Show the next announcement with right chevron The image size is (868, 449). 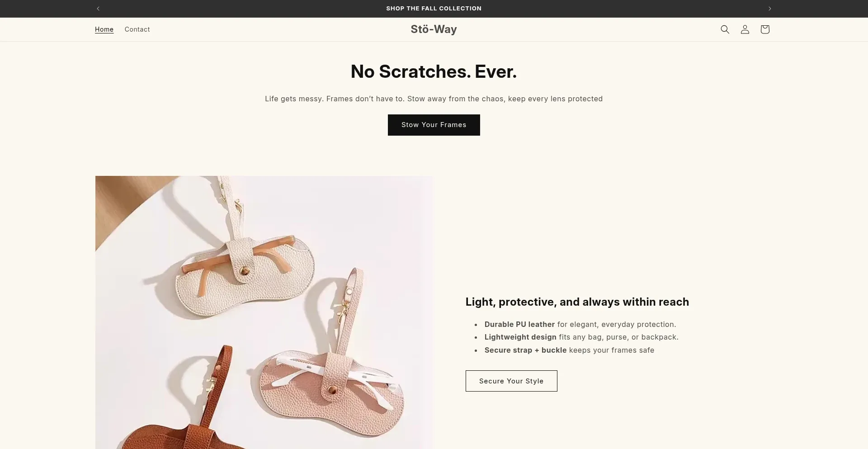pyautogui.click(x=769, y=9)
